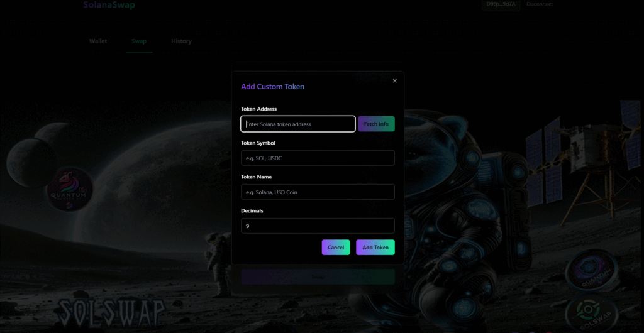Image resolution: width=644 pixels, height=333 pixels.
Task: Click the Decimals field showing 9
Action: (318, 226)
